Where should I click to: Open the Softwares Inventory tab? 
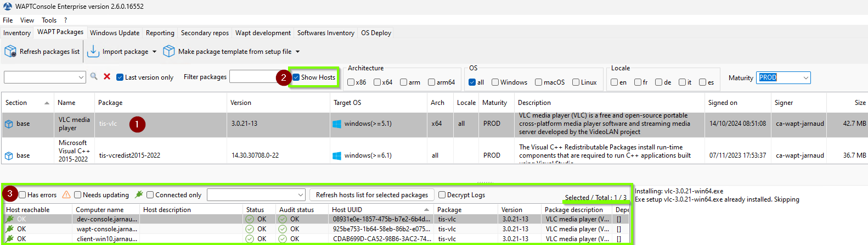click(326, 33)
